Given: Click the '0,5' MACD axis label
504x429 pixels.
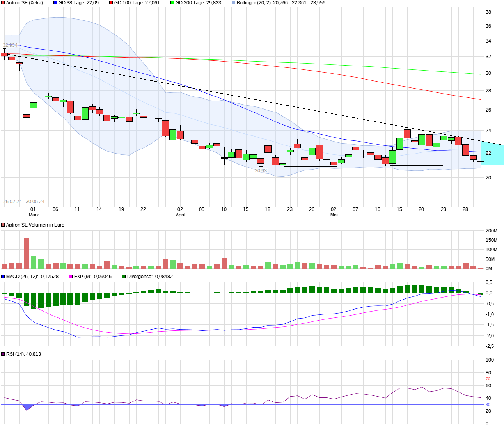Looking at the screenshot, I should click(489, 282).
